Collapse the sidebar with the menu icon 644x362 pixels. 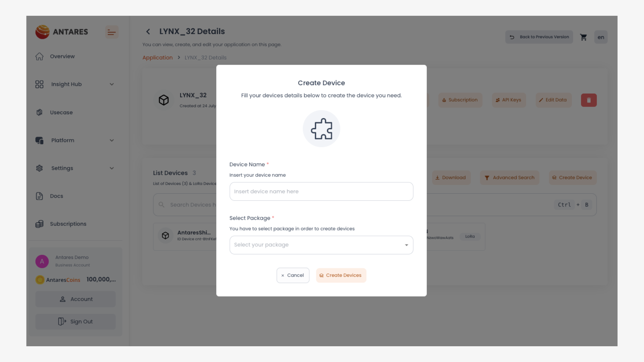click(x=112, y=32)
